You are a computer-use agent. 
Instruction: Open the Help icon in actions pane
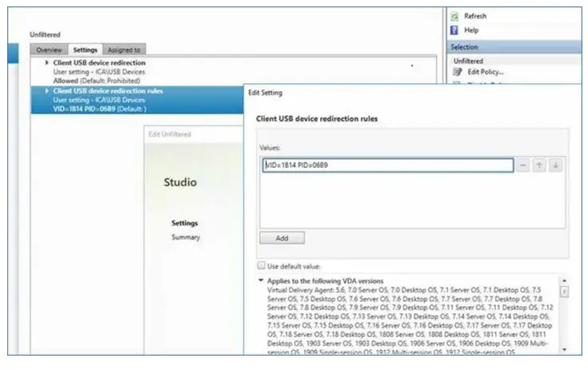454,30
